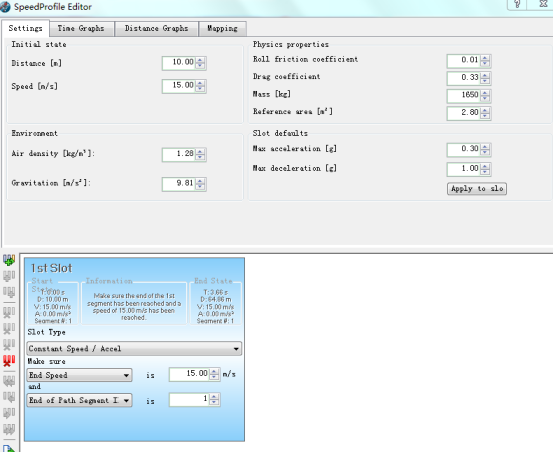The width and height of the screenshot is (553, 453).
Task: Open the Time Graphs tab
Action: point(81,29)
